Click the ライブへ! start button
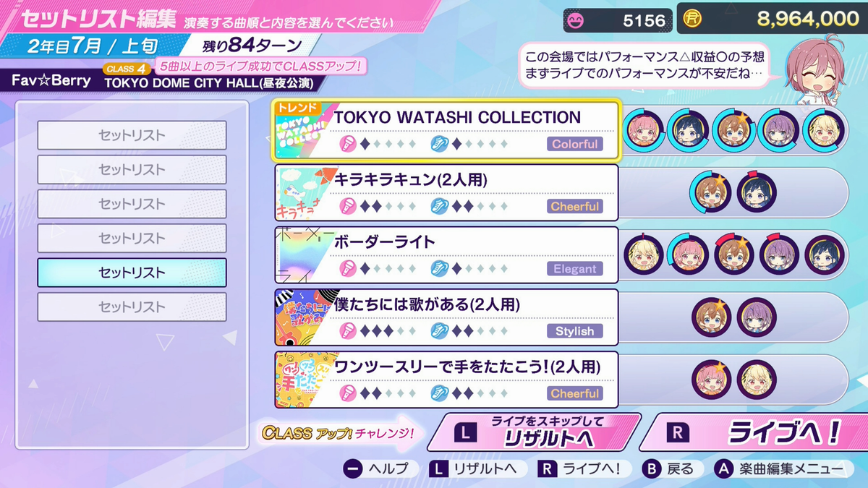The height and width of the screenshot is (488, 868). (754, 432)
